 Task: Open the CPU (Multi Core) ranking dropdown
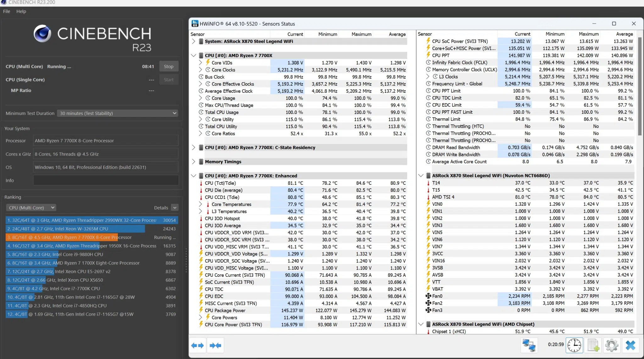31,208
